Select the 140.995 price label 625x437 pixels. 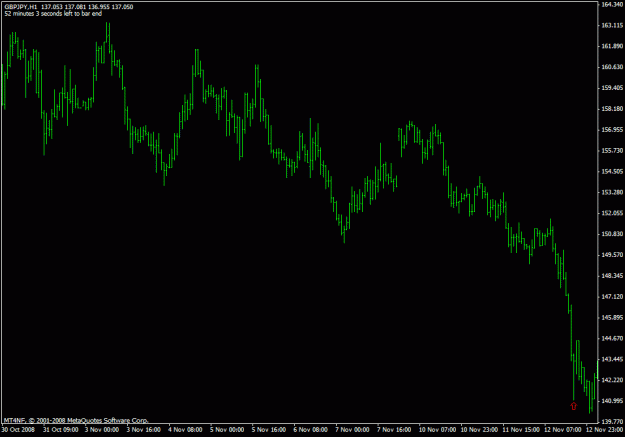[612, 401]
